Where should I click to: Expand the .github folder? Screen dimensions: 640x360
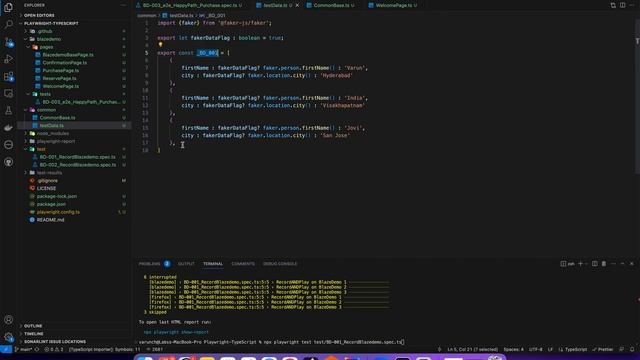pos(45,31)
